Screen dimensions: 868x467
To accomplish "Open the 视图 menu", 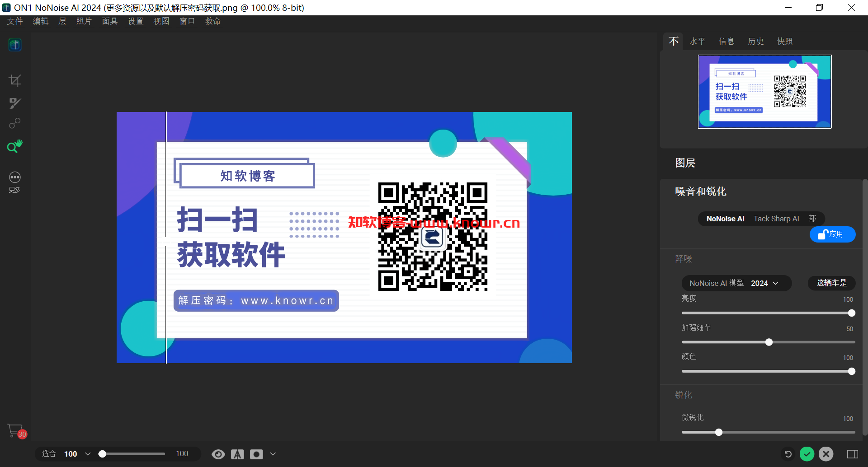I will (161, 21).
